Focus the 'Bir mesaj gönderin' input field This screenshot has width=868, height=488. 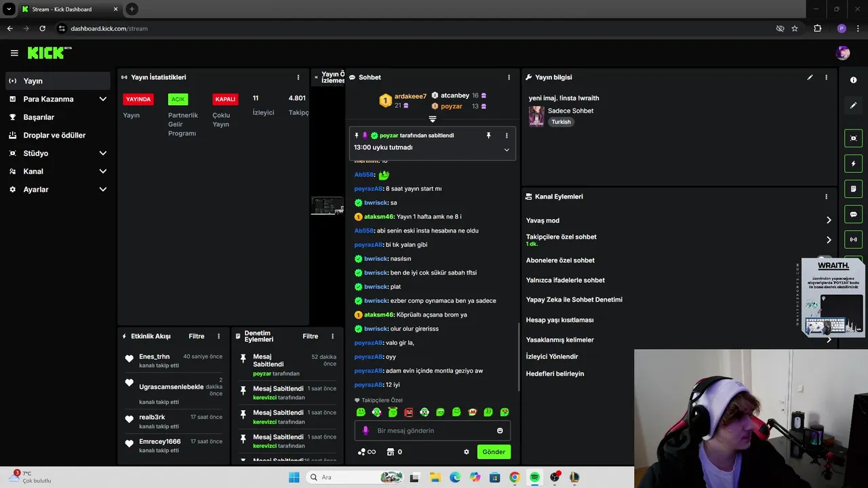click(x=432, y=430)
